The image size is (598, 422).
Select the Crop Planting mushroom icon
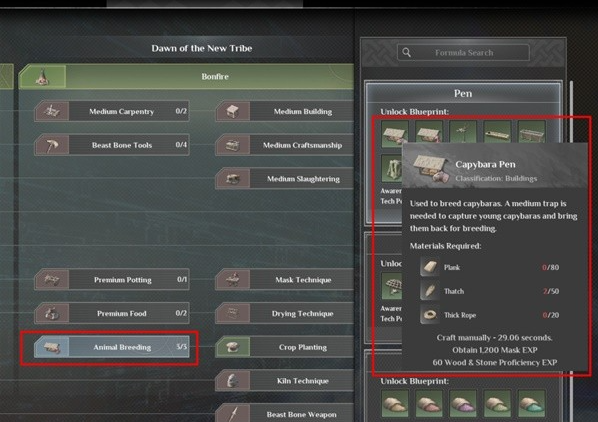233,347
